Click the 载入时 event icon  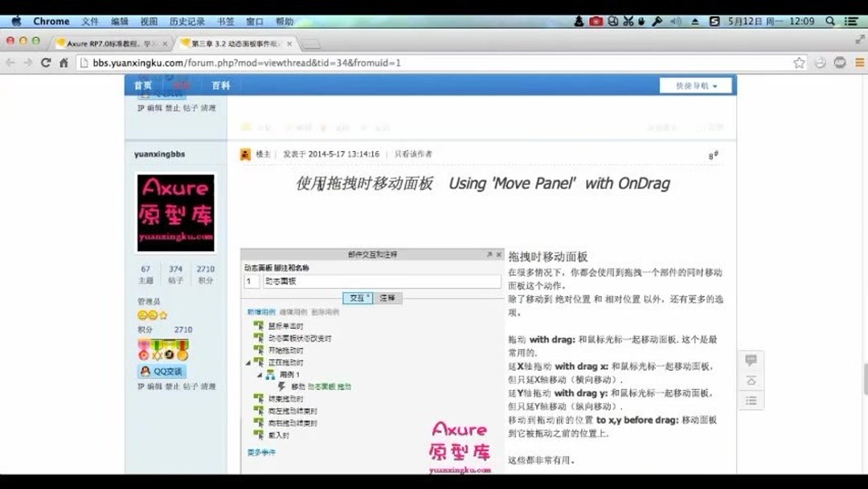tap(259, 432)
